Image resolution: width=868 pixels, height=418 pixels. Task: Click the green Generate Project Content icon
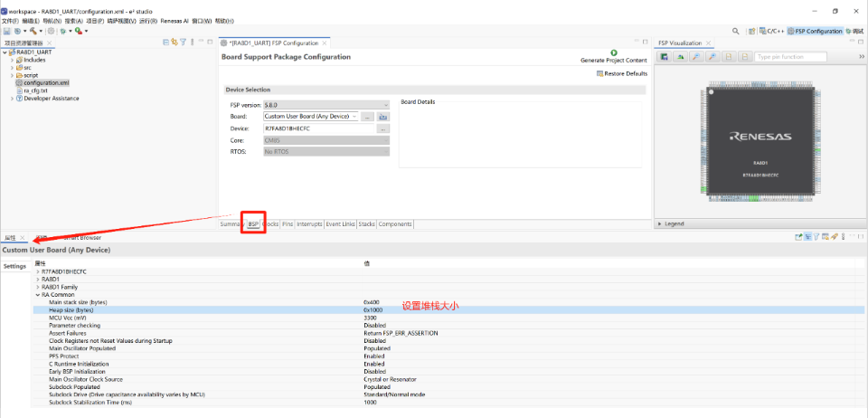(x=613, y=52)
